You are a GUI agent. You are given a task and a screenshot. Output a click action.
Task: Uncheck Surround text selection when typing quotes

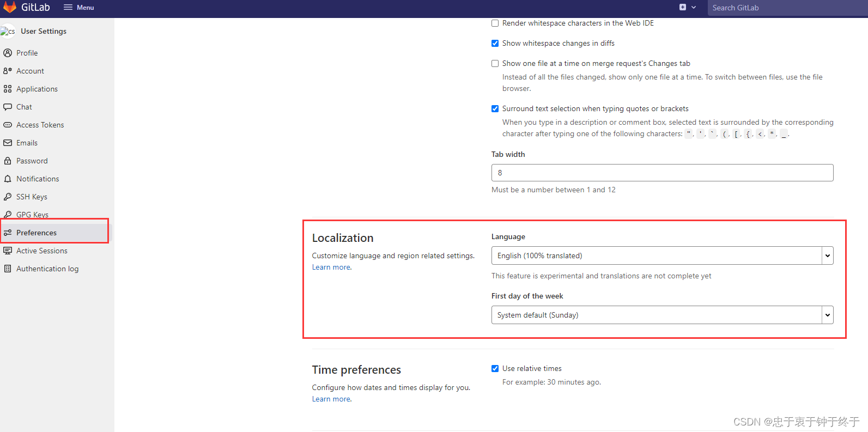point(495,108)
